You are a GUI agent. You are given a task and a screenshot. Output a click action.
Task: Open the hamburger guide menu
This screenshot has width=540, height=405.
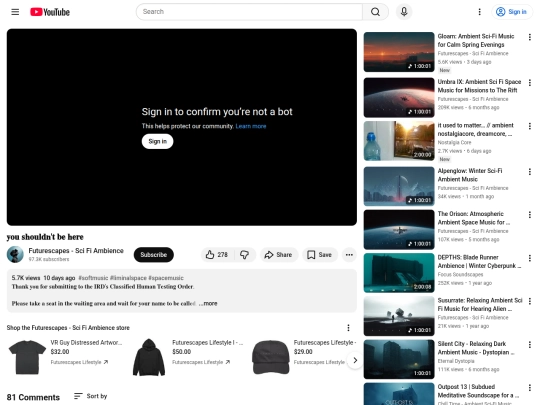click(x=15, y=12)
